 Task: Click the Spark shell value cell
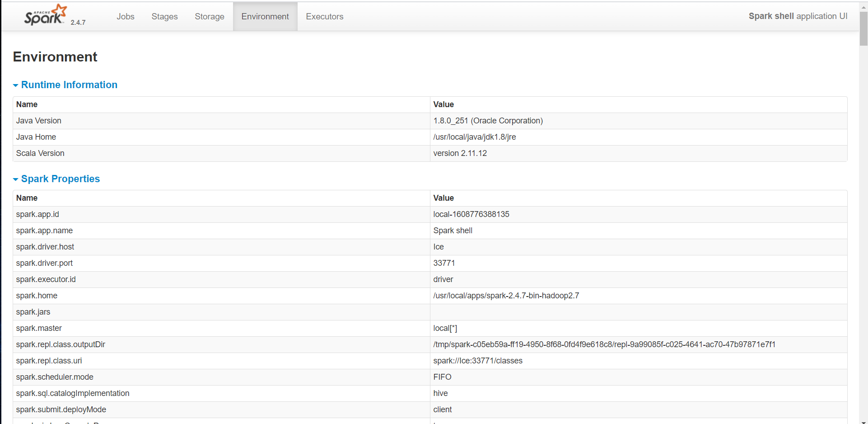(639, 231)
